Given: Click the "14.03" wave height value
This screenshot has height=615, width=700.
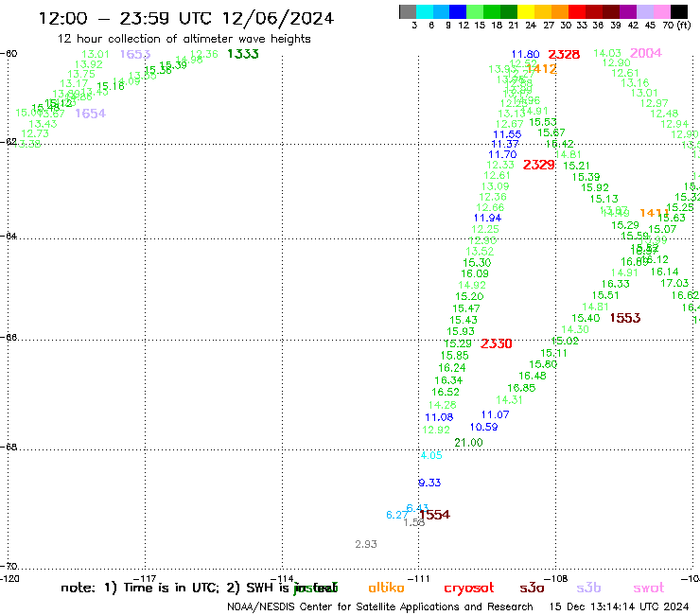Looking at the screenshot, I should (607, 54).
